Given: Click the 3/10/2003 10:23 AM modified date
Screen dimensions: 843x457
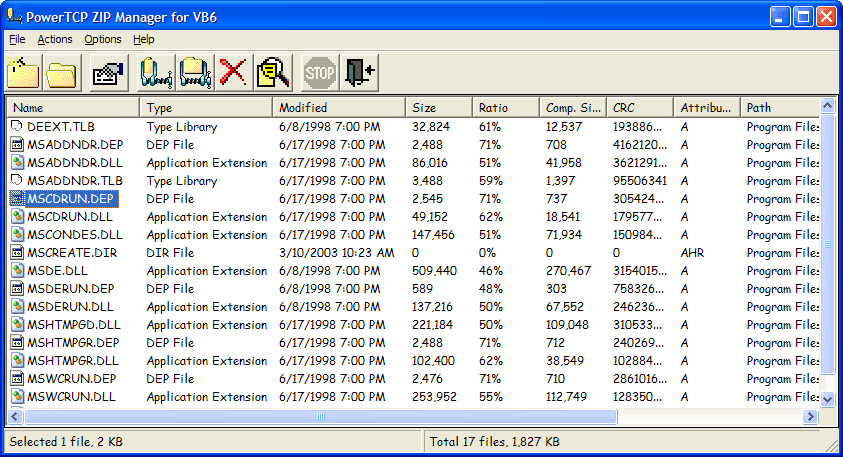Looking at the screenshot, I should (337, 253).
